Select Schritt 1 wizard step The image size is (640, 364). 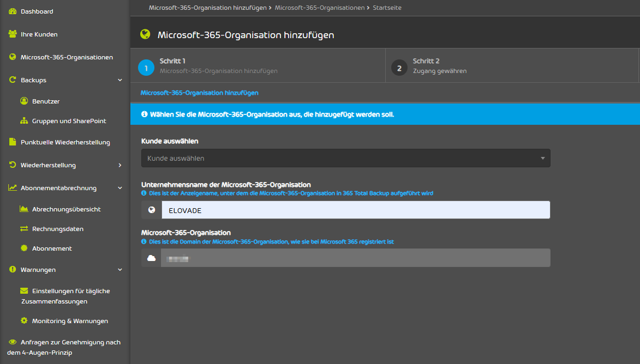[x=218, y=66]
